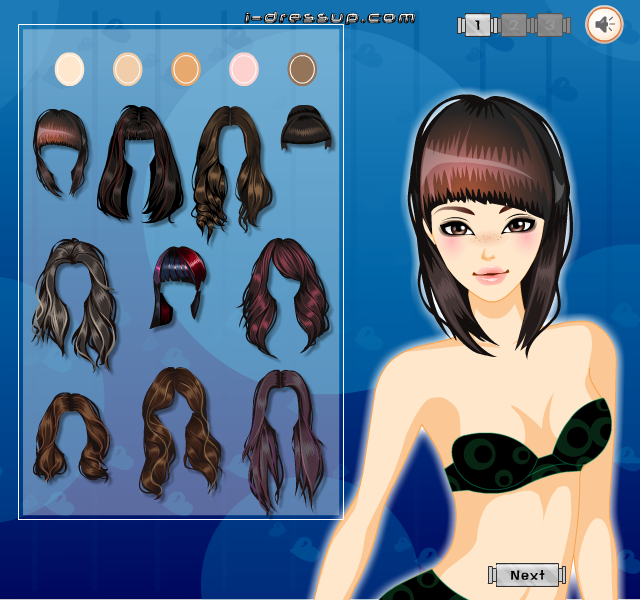640x600 pixels.
Task: Mute the game sound with speaker button
Action: click(604, 24)
